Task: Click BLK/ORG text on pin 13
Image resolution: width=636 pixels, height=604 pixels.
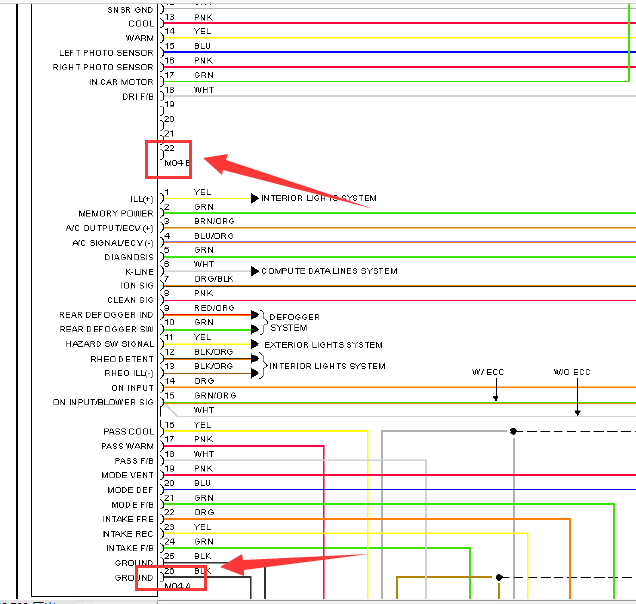Action: point(213,366)
